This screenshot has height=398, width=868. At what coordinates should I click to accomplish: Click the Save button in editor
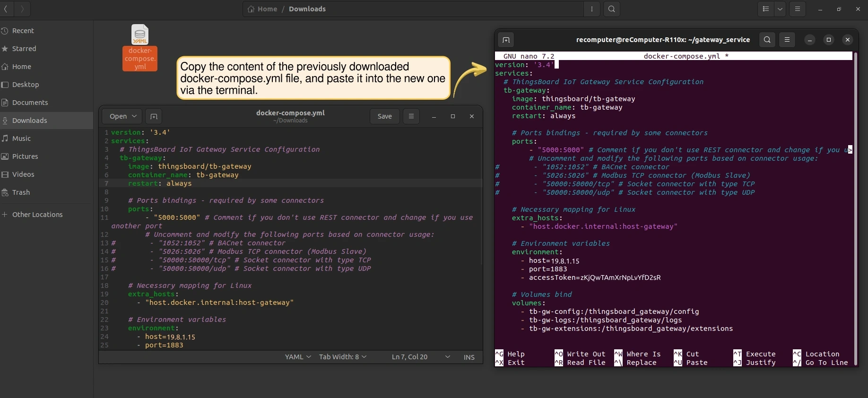(384, 116)
